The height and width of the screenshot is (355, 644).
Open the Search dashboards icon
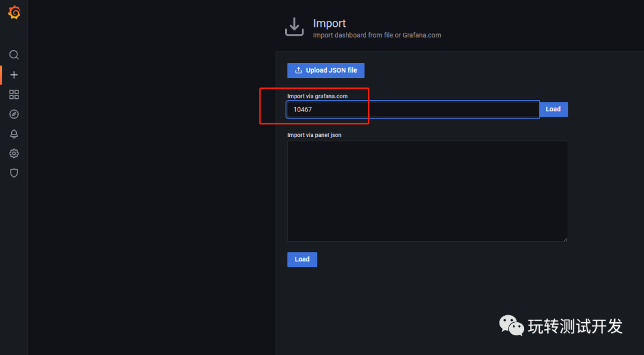click(14, 54)
